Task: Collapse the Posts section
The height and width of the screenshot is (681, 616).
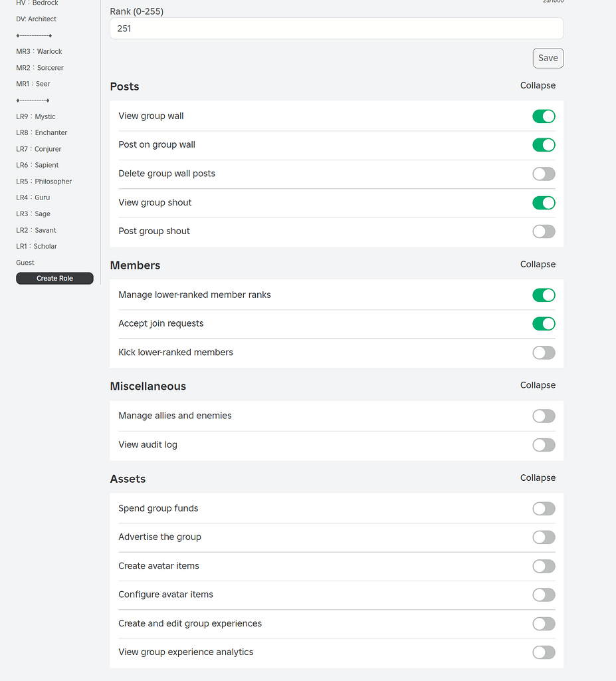Action: pos(538,85)
